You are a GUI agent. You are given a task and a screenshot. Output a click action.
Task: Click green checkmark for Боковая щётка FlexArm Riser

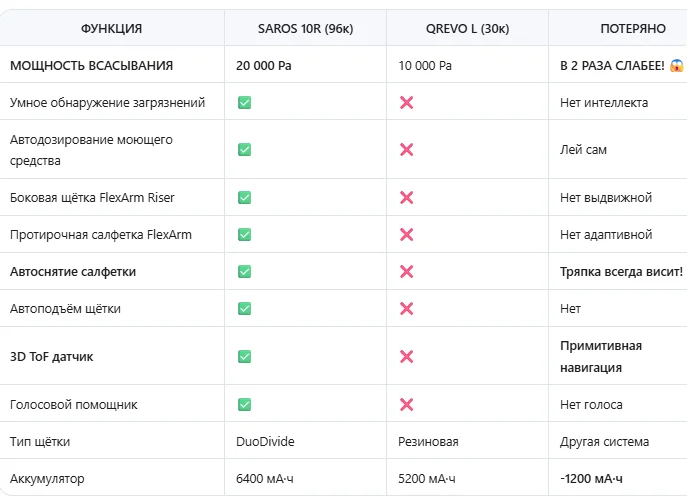click(x=244, y=198)
